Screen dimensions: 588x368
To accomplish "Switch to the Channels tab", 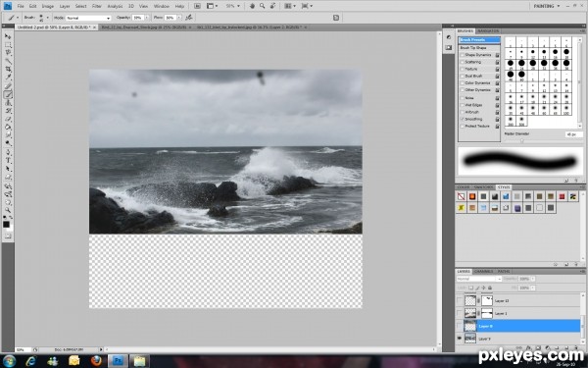I will pos(484,271).
